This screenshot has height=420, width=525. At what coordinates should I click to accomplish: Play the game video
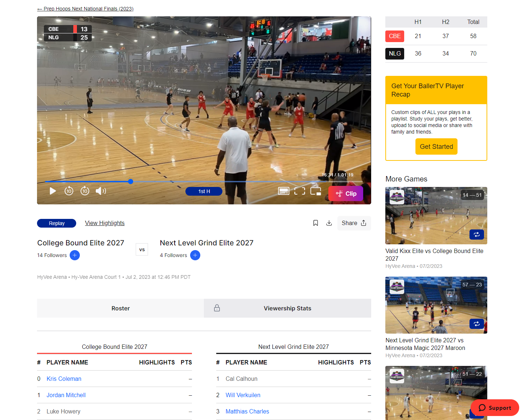pyautogui.click(x=53, y=191)
